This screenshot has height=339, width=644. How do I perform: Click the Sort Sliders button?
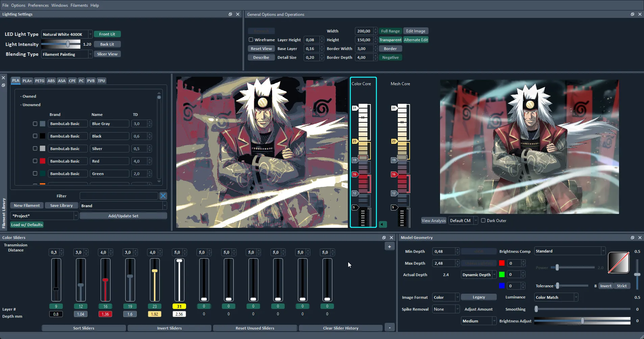click(x=84, y=328)
